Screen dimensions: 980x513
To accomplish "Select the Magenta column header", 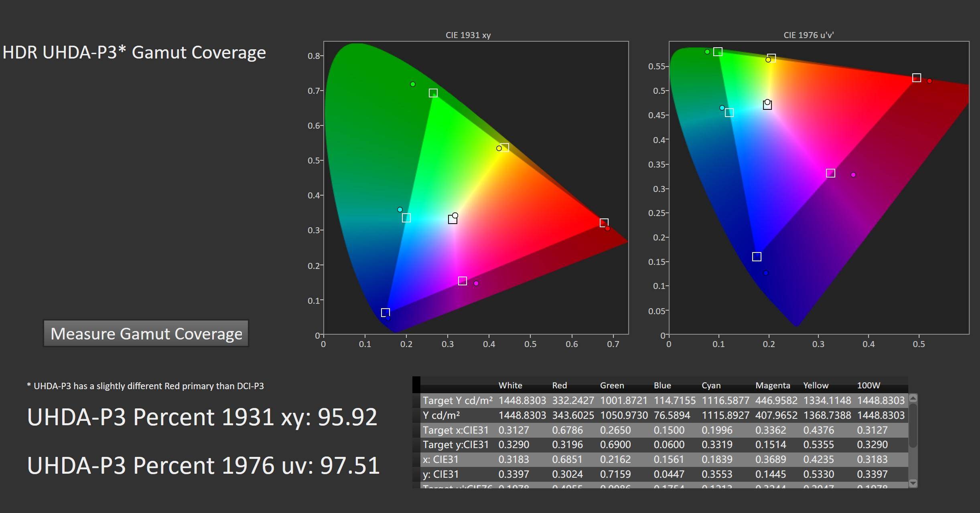I will (x=772, y=386).
